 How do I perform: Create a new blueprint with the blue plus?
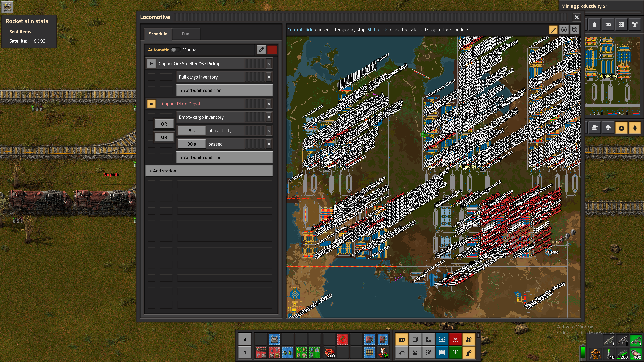442,339
